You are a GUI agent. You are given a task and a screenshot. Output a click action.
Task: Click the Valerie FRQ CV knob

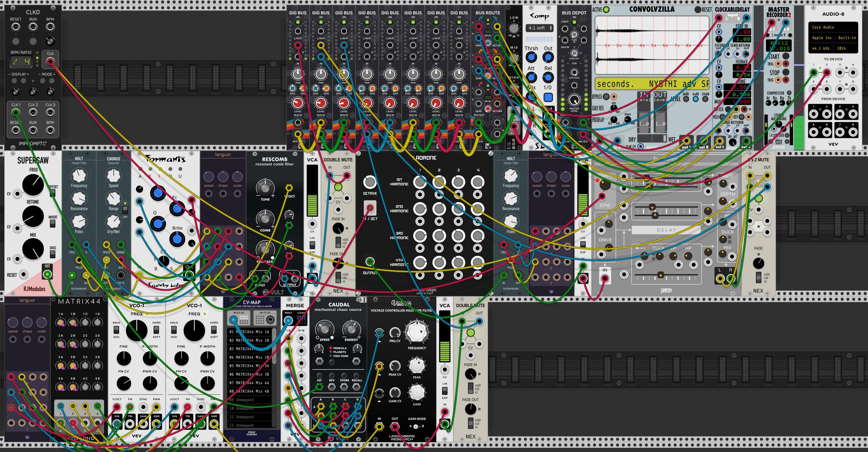point(395,332)
